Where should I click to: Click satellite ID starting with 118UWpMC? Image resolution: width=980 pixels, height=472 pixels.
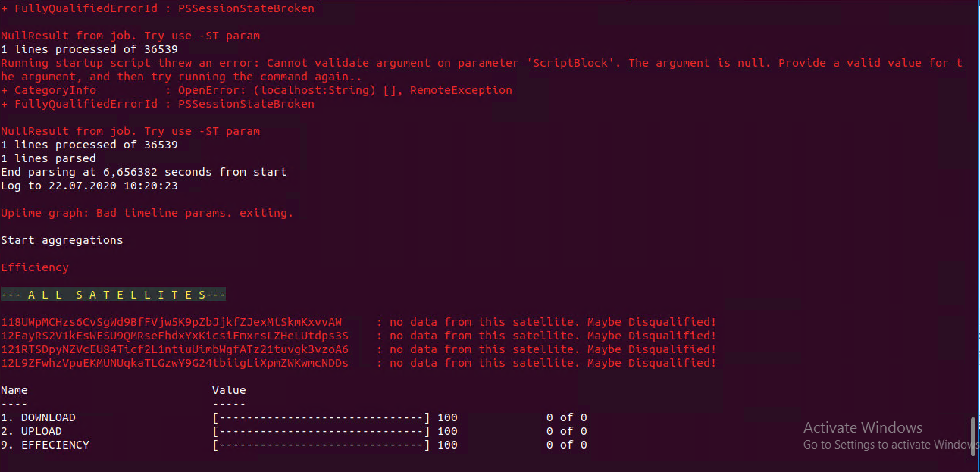click(x=171, y=322)
